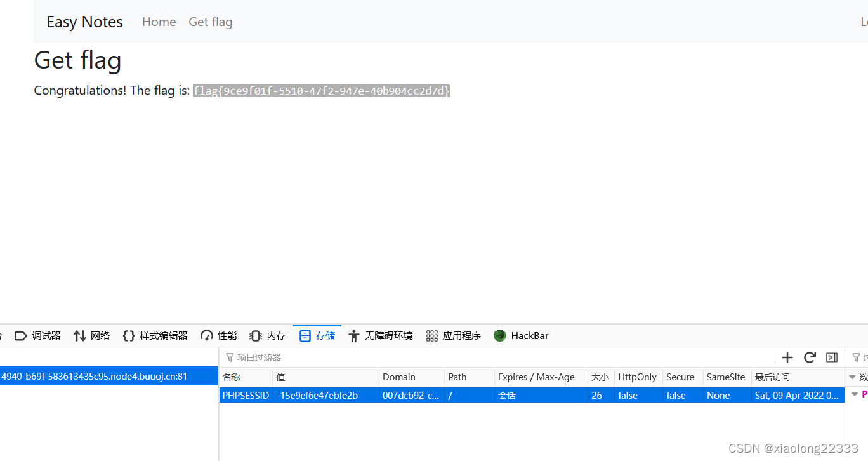868x461 pixels.
Task: Click the Secure false cell
Action: [x=683, y=395]
